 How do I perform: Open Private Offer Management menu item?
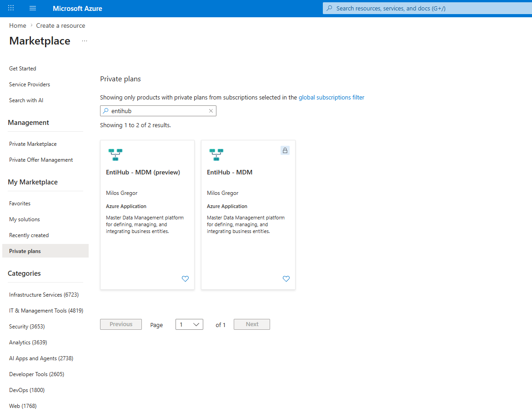point(41,160)
